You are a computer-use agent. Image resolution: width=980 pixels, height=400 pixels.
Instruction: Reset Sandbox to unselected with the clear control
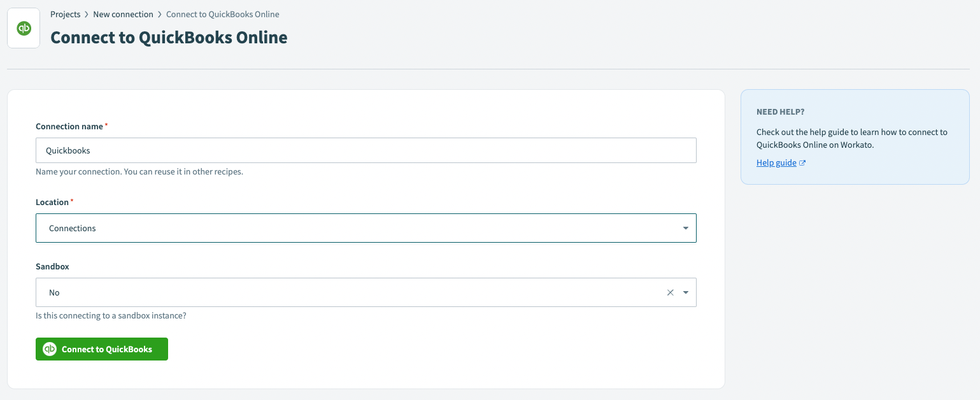(x=670, y=292)
